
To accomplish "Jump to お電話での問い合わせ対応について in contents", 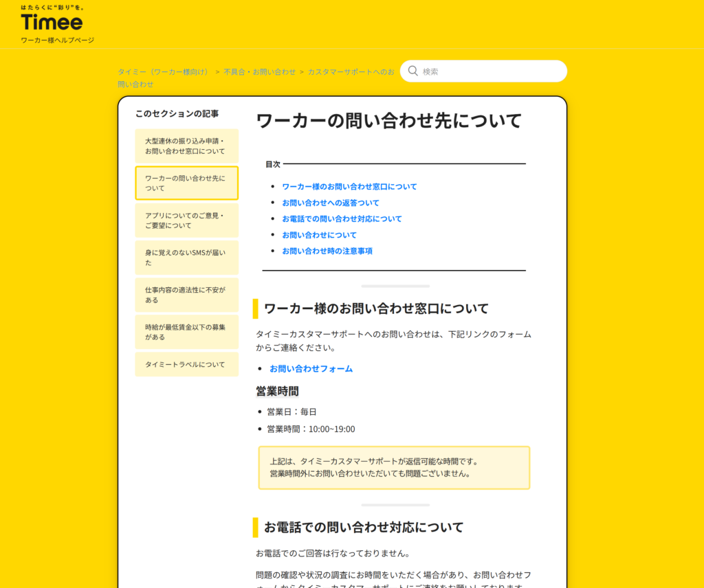I will point(342,219).
